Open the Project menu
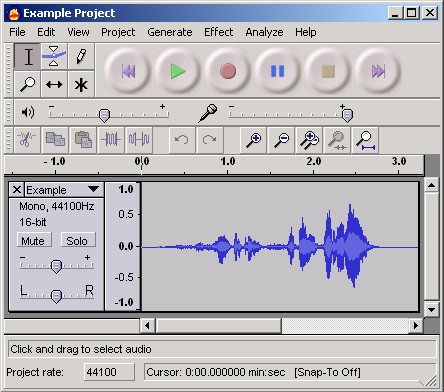 [118, 32]
